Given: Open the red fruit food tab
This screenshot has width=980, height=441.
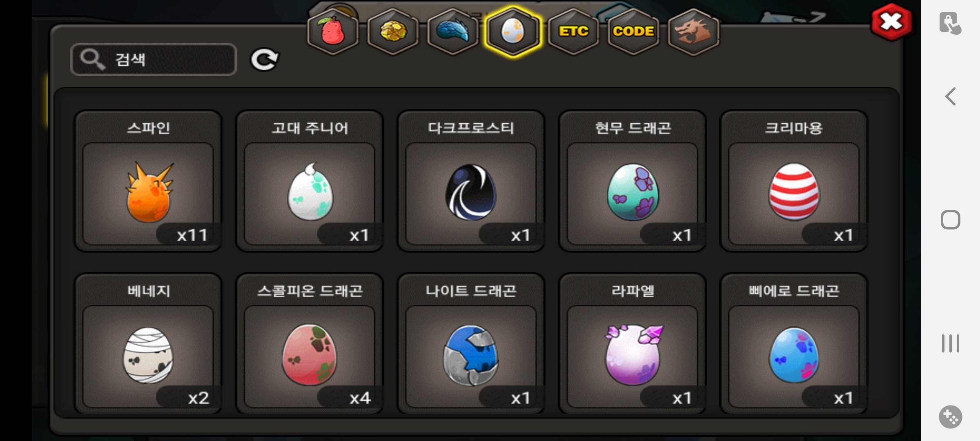Looking at the screenshot, I should coord(333,31).
